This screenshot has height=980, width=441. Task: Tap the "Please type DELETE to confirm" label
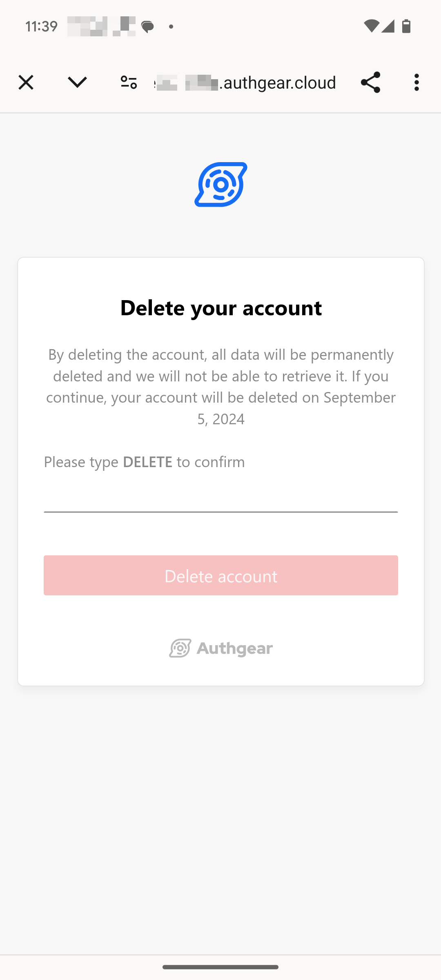click(x=145, y=462)
